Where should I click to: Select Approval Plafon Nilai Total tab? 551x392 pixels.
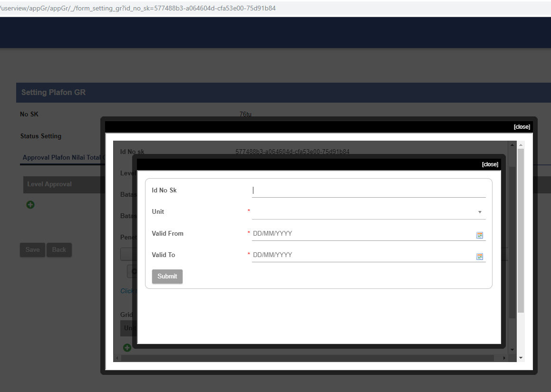(63, 157)
